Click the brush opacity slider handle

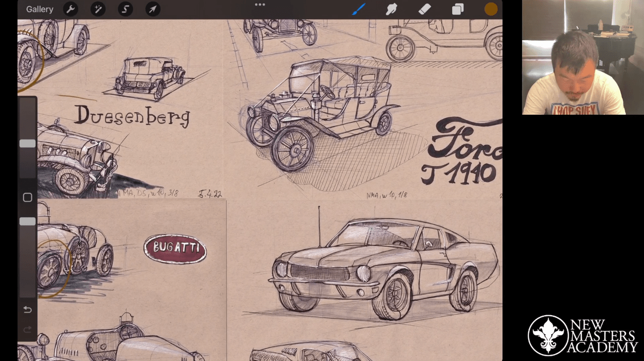point(27,222)
